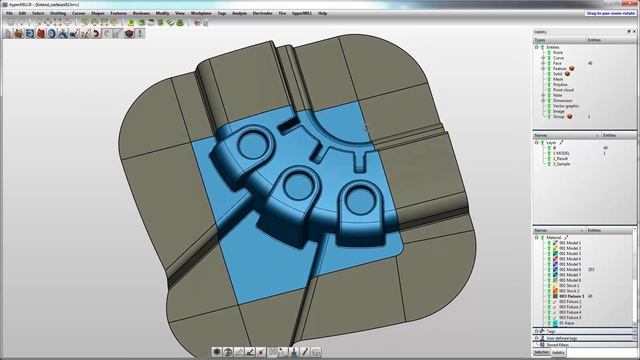Click the grey shopping cart toolbar icon

coord(118,33)
